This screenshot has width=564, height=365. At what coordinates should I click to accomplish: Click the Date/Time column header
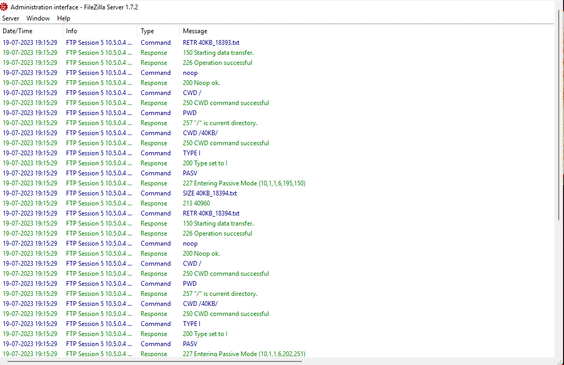[31, 31]
